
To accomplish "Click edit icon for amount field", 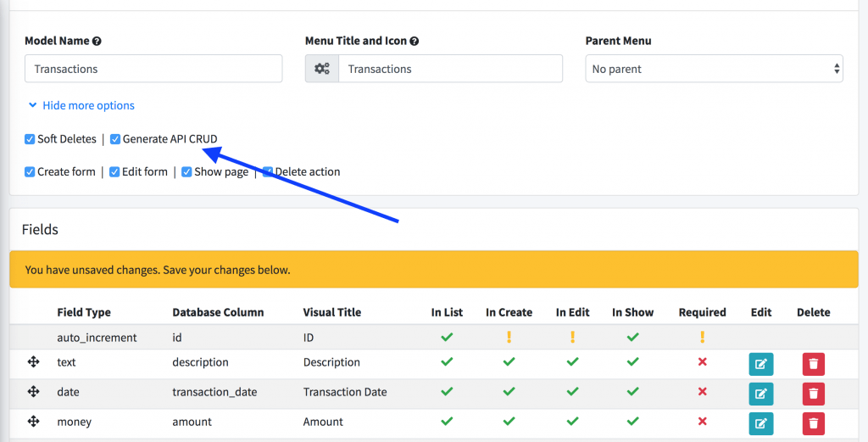I will 761,424.
